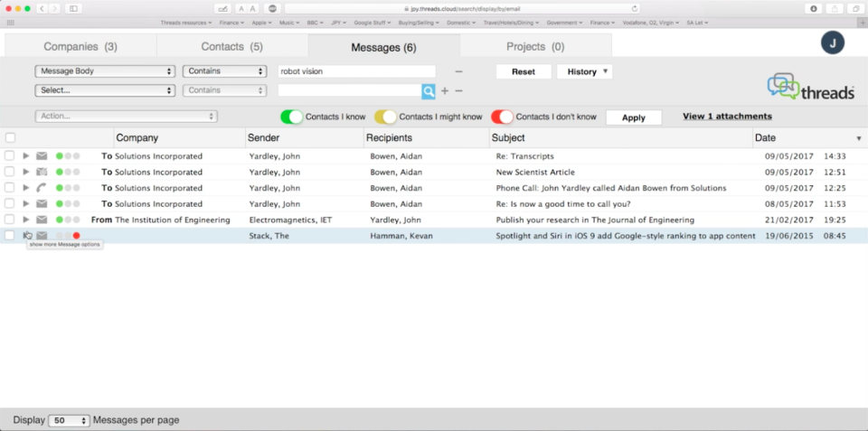Check the Spotlight and Siri row checkbox

pos(9,236)
